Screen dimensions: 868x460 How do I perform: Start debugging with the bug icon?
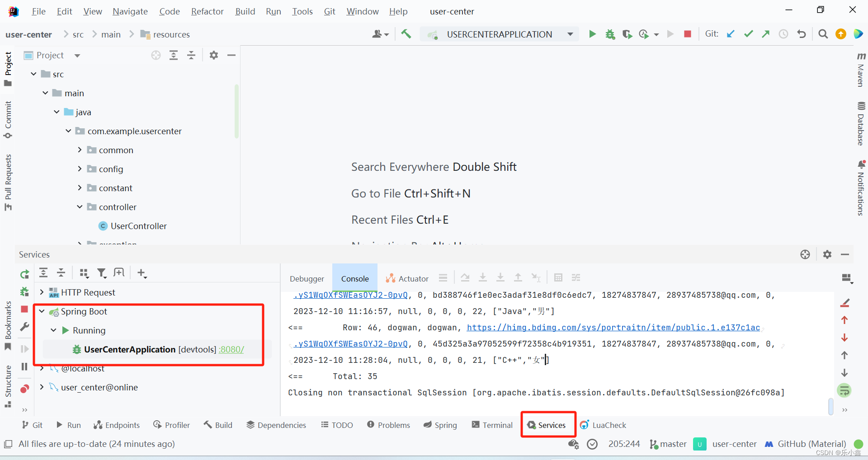click(x=610, y=34)
